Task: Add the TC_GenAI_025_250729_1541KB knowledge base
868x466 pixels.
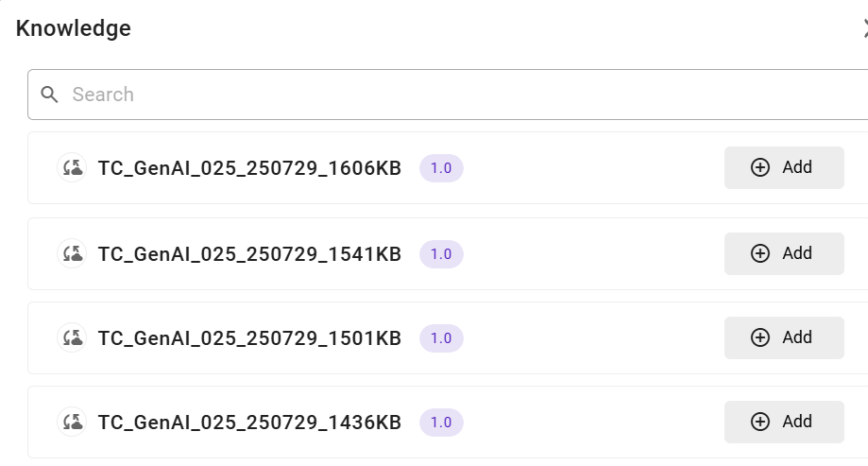Action: pyautogui.click(x=783, y=253)
